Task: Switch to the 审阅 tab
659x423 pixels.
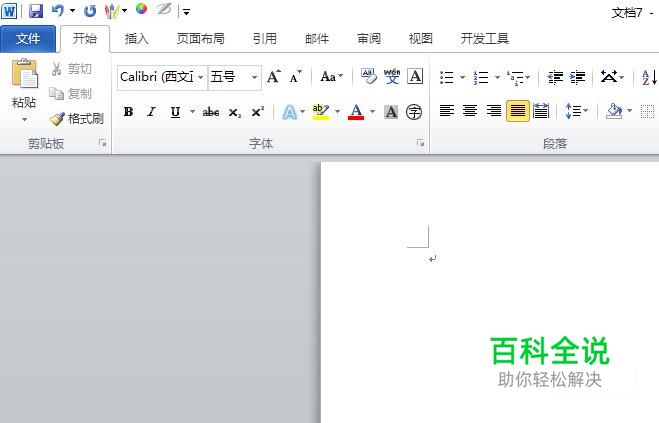Action: click(x=369, y=39)
